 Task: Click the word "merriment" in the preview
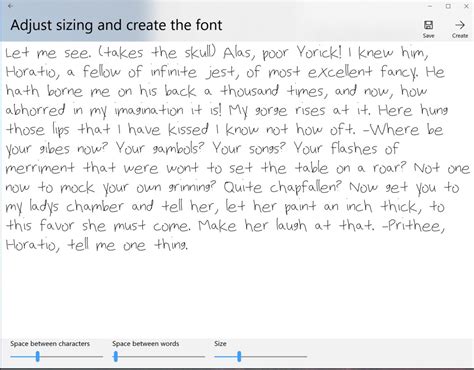(40, 168)
